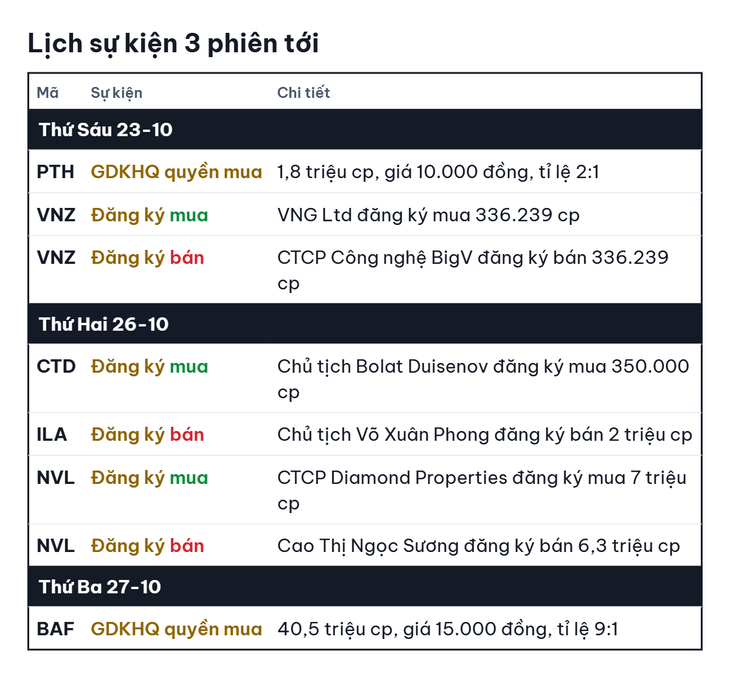Click ILA's Đăng ký bán event label
This screenshot has height=673, width=730.
point(148,435)
